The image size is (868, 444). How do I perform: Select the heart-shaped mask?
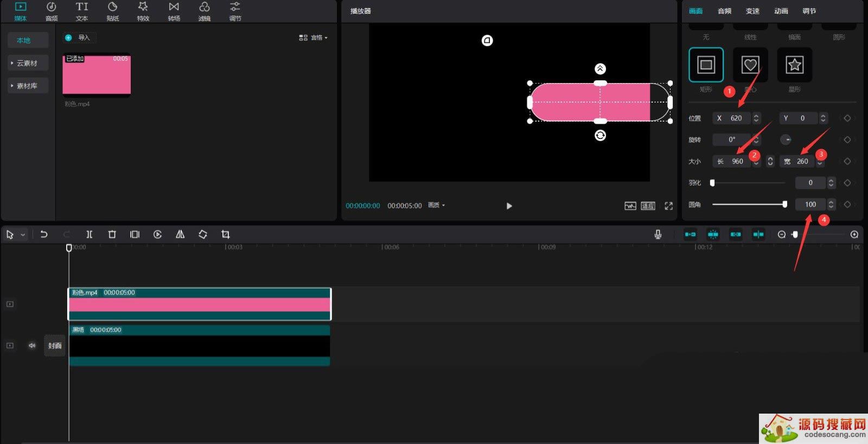pos(750,65)
